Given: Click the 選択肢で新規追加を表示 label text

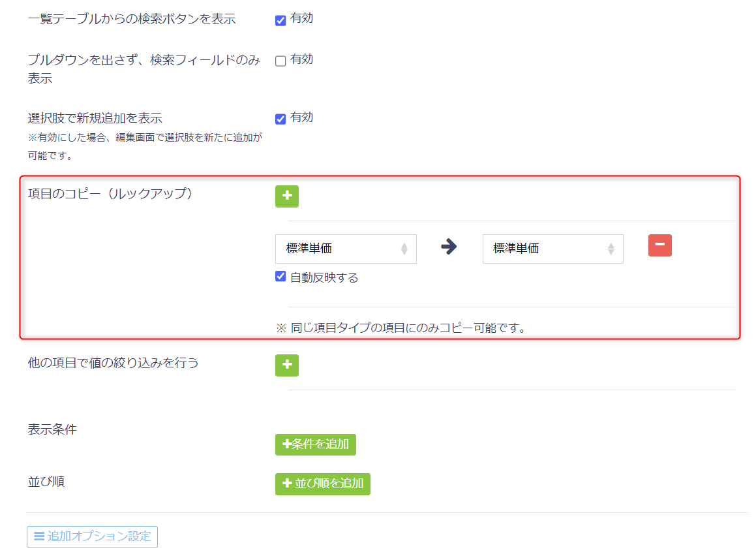Looking at the screenshot, I should pos(95,118).
